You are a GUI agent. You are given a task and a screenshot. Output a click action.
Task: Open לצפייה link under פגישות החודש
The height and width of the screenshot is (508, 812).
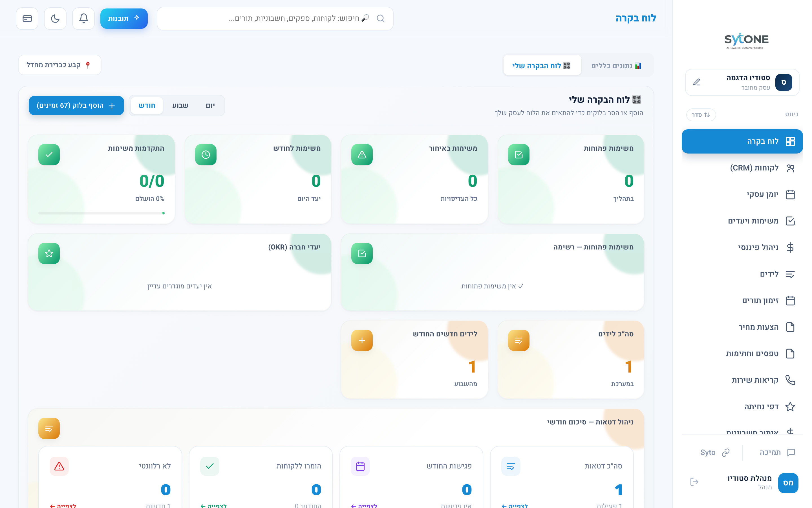coord(364,505)
